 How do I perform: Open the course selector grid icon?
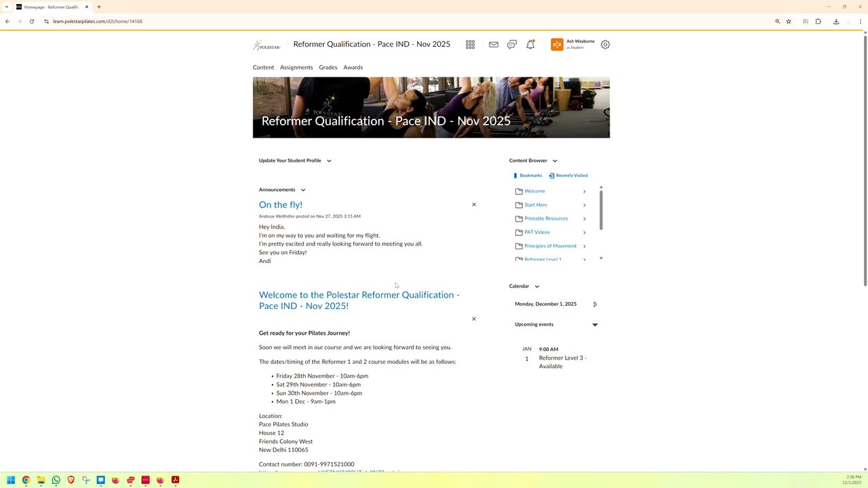click(x=470, y=45)
